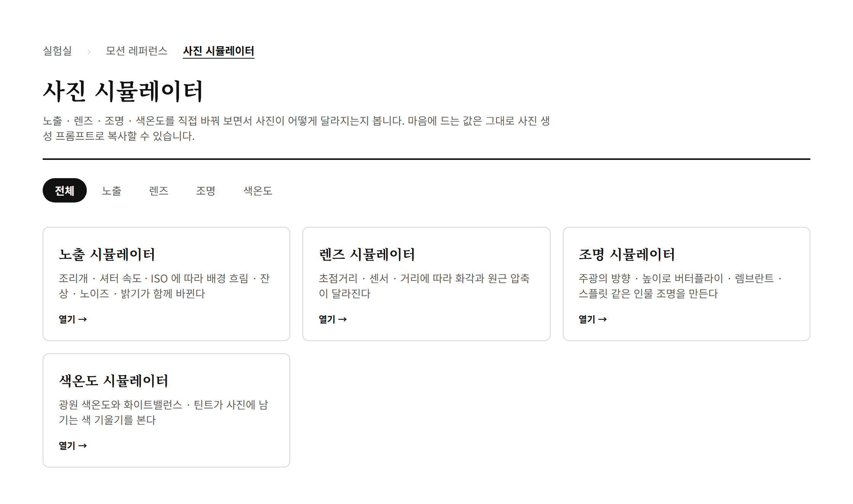Image resolution: width=853 pixels, height=504 pixels.
Task: Click 열기 → in the 색온도 시뮬레이터 card
Action: click(x=73, y=445)
